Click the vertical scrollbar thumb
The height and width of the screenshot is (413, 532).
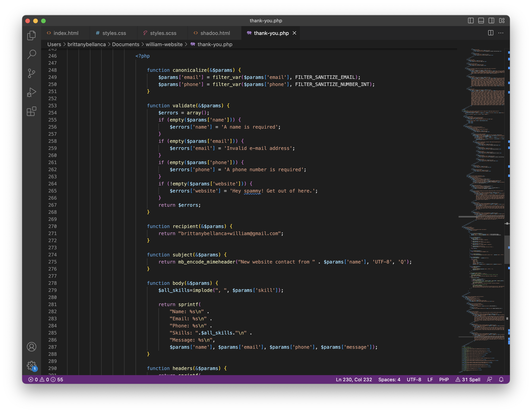pos(507,250)
